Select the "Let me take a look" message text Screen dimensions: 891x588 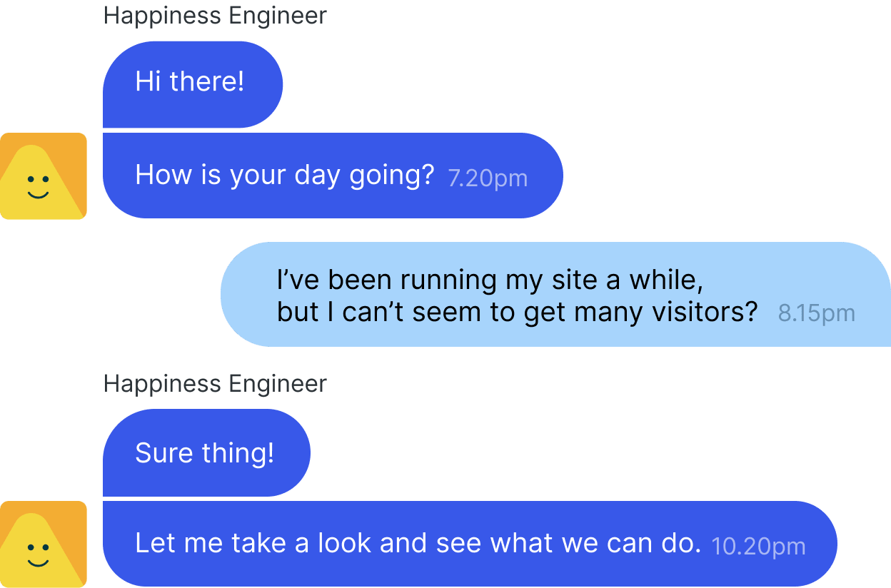[418, 544]
